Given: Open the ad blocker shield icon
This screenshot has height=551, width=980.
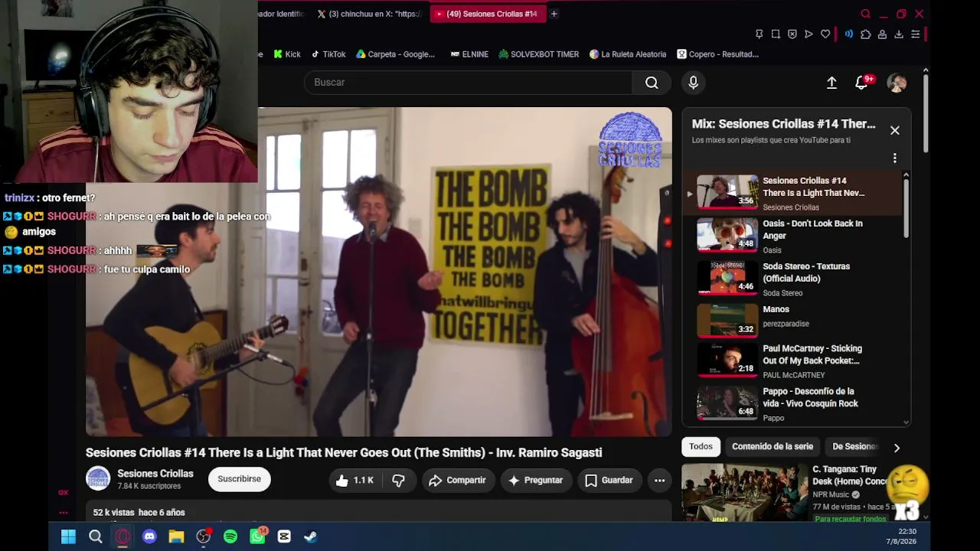Looking at the screenshot, I should tap(792, 34).
